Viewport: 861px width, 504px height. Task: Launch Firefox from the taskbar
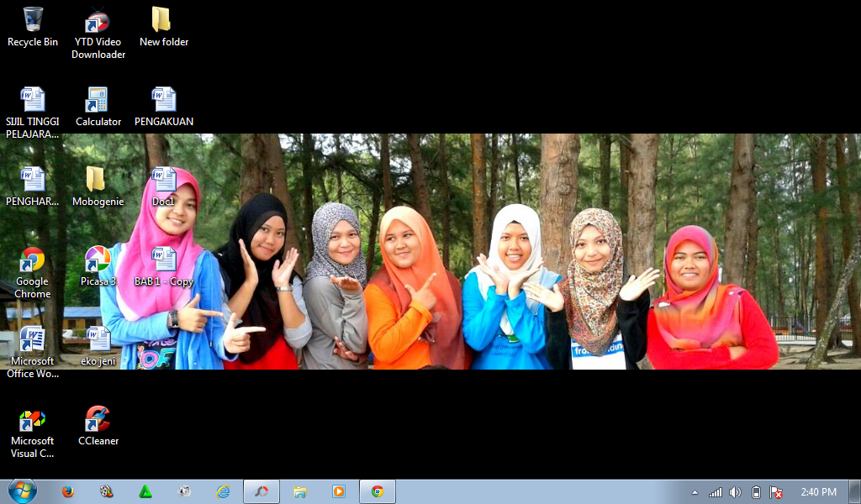coord(68,491)
